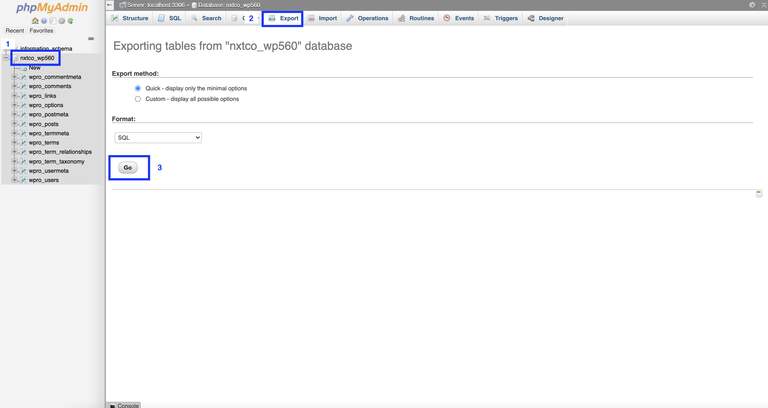Click the table icon beside wpro_terms

click(x=23, y=143)
